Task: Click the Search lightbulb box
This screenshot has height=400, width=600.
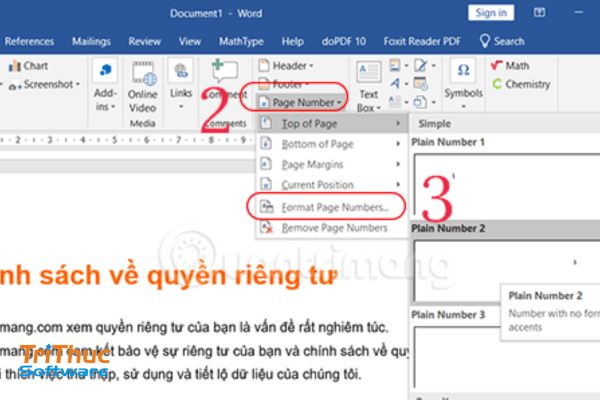Action: coord(502,41)
